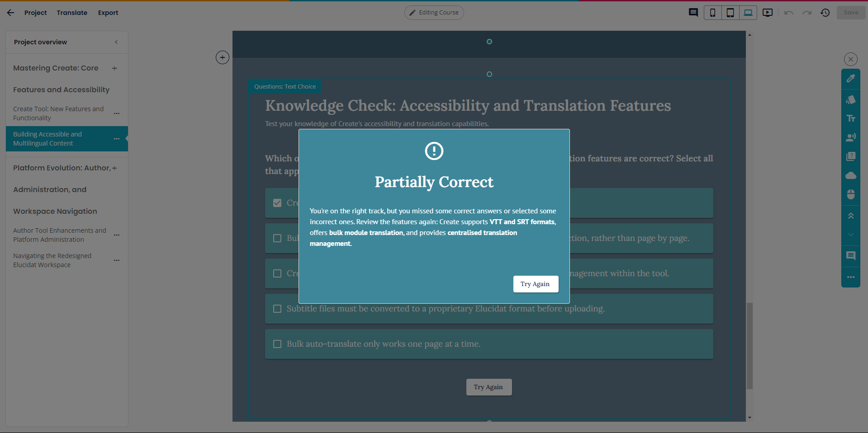Uncheck the first selected answer checkbox
Viewport: 868px width, 433px height.
tap(277, 203)
